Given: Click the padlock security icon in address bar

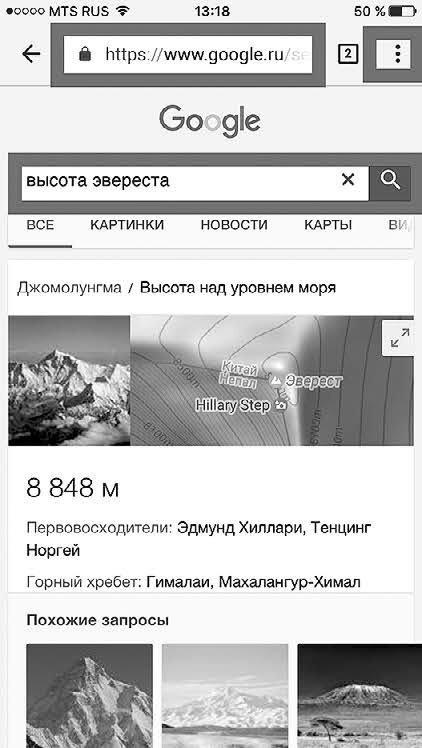Looking at the screenshot, I should 85,54.
